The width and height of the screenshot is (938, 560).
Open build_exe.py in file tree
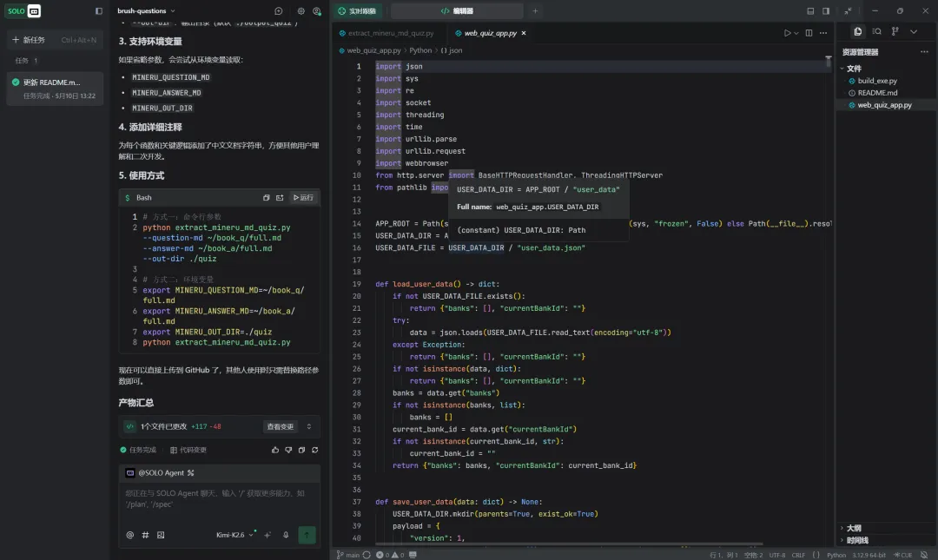pos(877,81)
